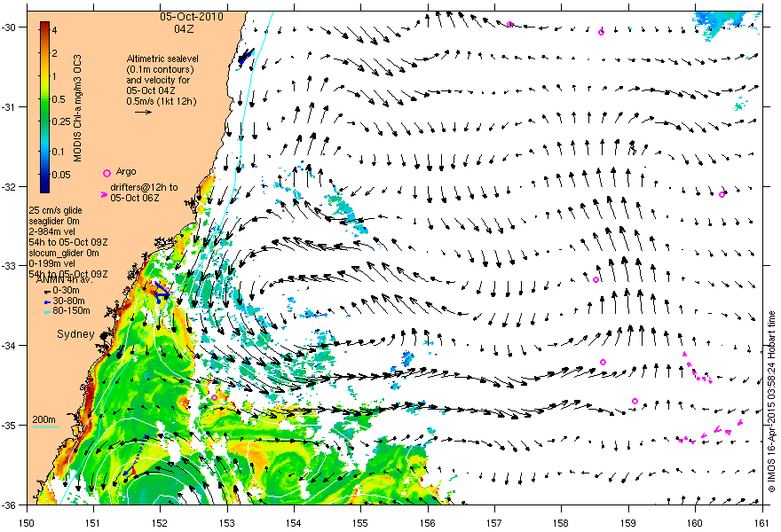
Task: Click the 'MODIS Chl-a mg/m3 OC3' label
Action: pyautogui.click(x=78, y=108)
